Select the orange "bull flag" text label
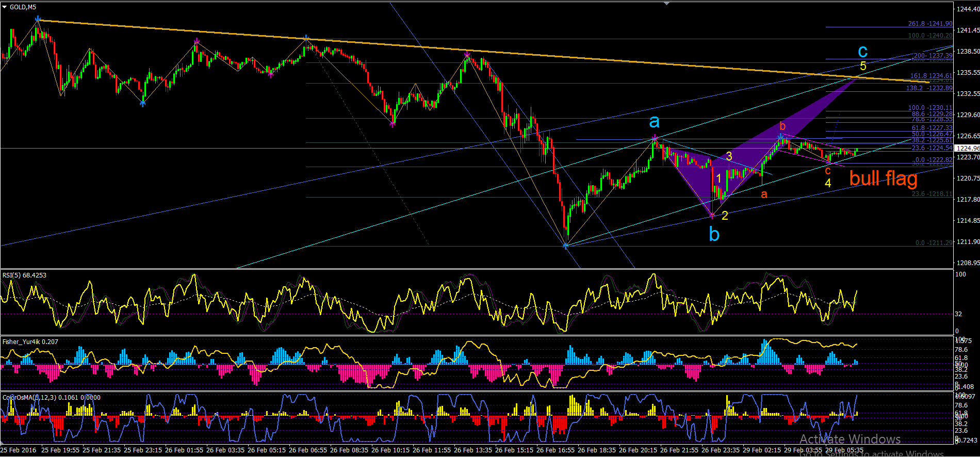Image resolution: width=980 pixels, height=457 pixels. coord(884,178)
